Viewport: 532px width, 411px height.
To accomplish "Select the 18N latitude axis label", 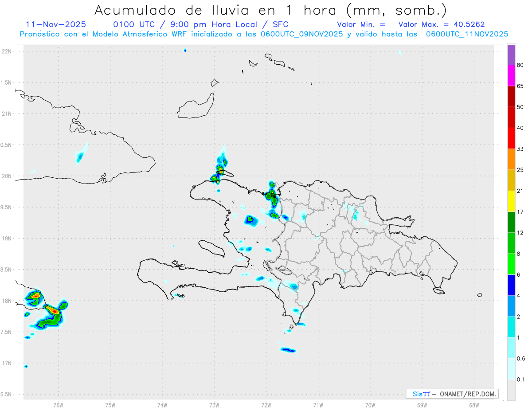I will (8, 301).
